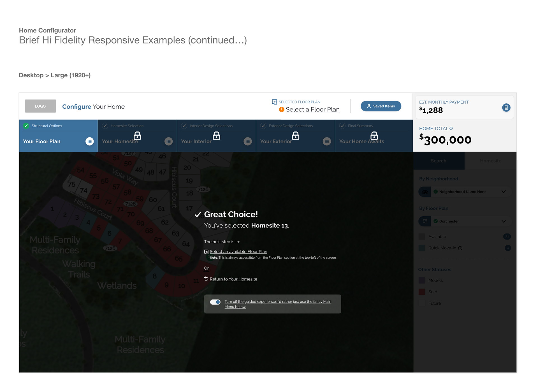Click the Est. Monthly Payment $1,288 card
The height and width of the screenshot is (392, 538).
point(465,107)
